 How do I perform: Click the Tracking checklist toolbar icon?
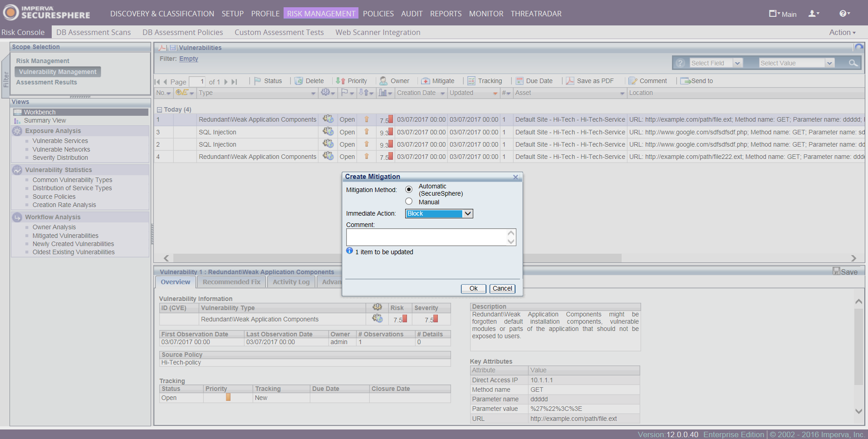click(x=471, y=81)
